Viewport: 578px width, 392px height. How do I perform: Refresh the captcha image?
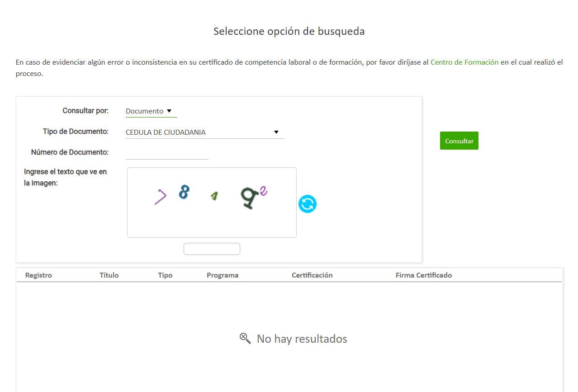click(x=307, y=204)
